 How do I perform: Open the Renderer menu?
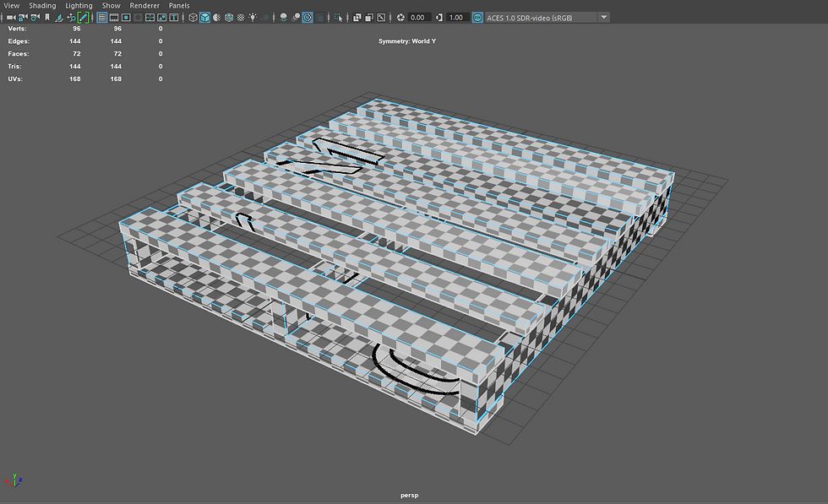(x=144, y=5)
